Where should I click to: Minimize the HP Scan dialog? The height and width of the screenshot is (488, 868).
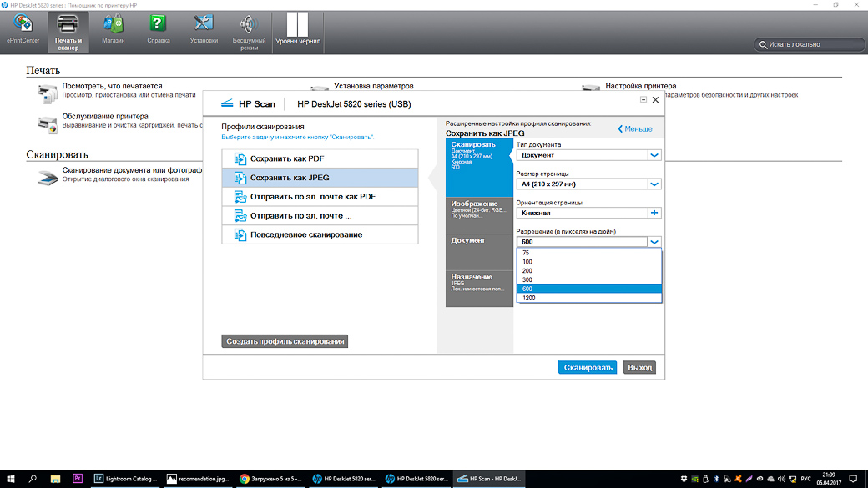pos(643,99)
